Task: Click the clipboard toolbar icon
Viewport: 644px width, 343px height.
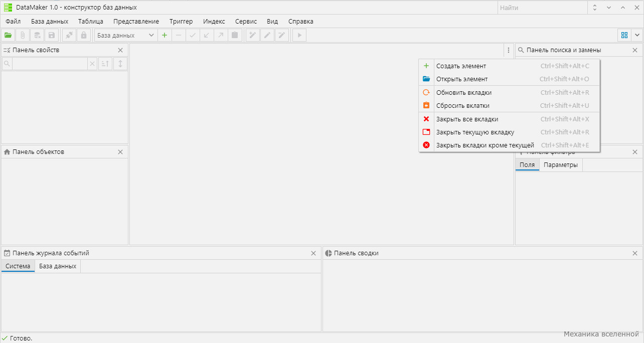Action: (x=235, y=35)
